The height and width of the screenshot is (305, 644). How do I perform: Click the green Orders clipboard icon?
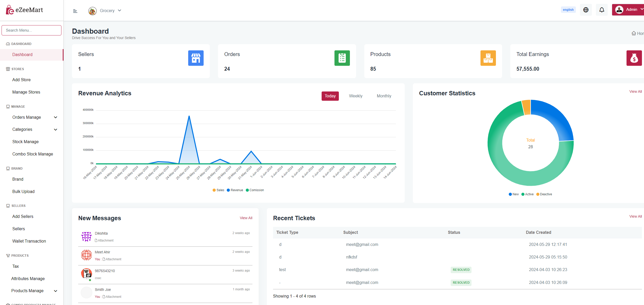click(342, 58)
